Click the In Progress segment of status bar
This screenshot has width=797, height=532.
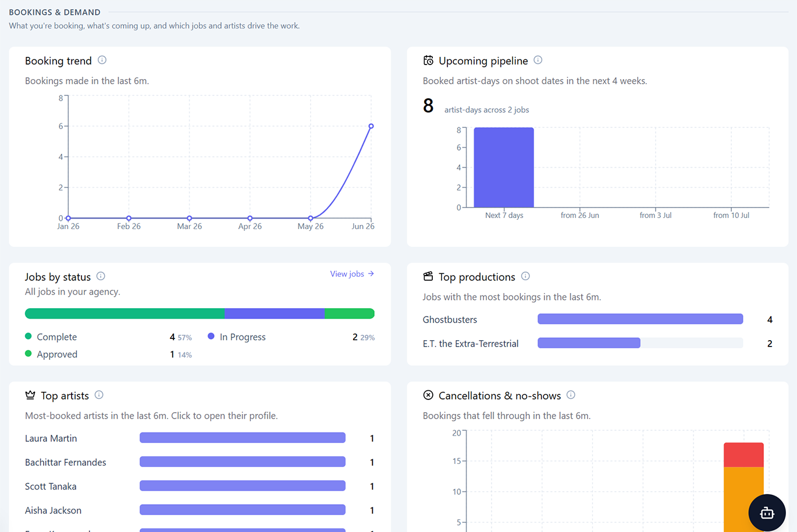coord(275,313)
